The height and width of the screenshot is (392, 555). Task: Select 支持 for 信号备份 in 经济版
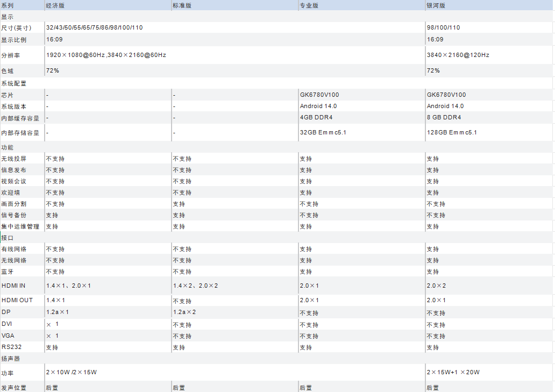point(52,216)
